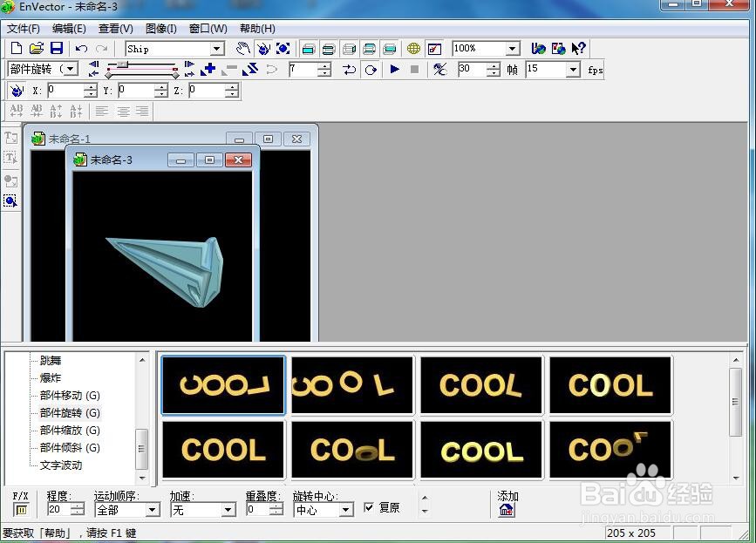Image resolution: width=756 pixels, height=543 pixels.
Task: Open the 加速 无 dropdown
Action: coord(228,509)
